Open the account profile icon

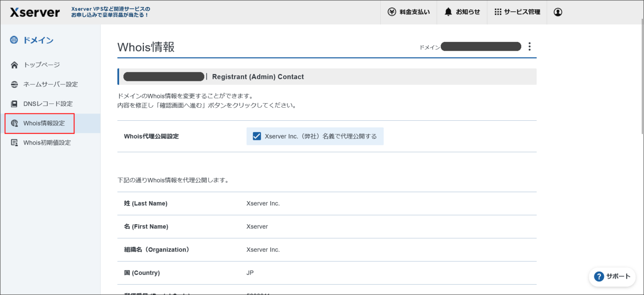[x=558, y=12]
